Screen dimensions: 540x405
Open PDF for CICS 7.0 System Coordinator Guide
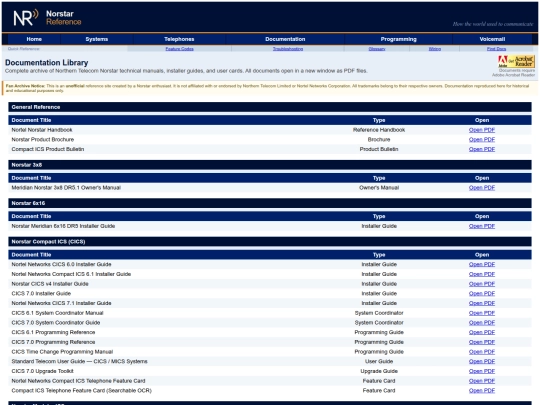[x=482, y=323]
